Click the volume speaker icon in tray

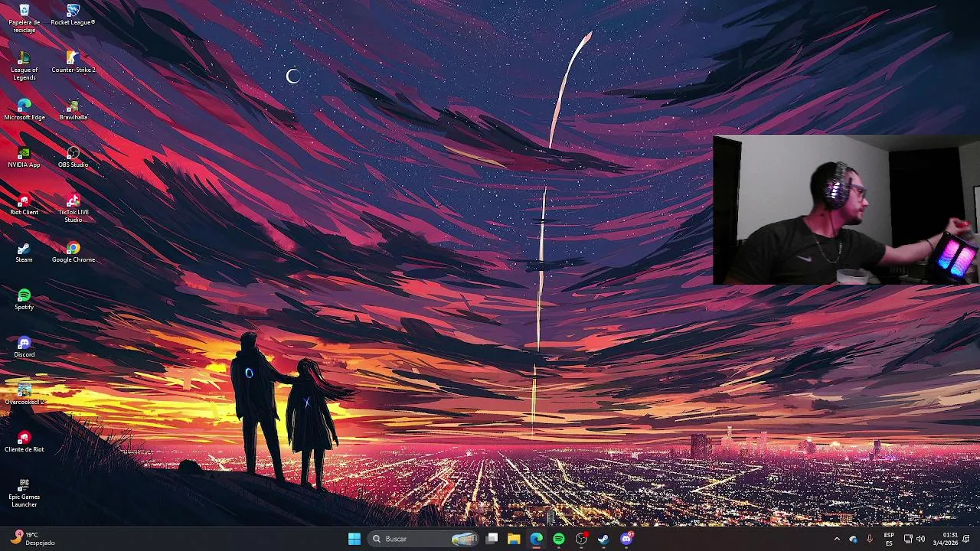921,539
